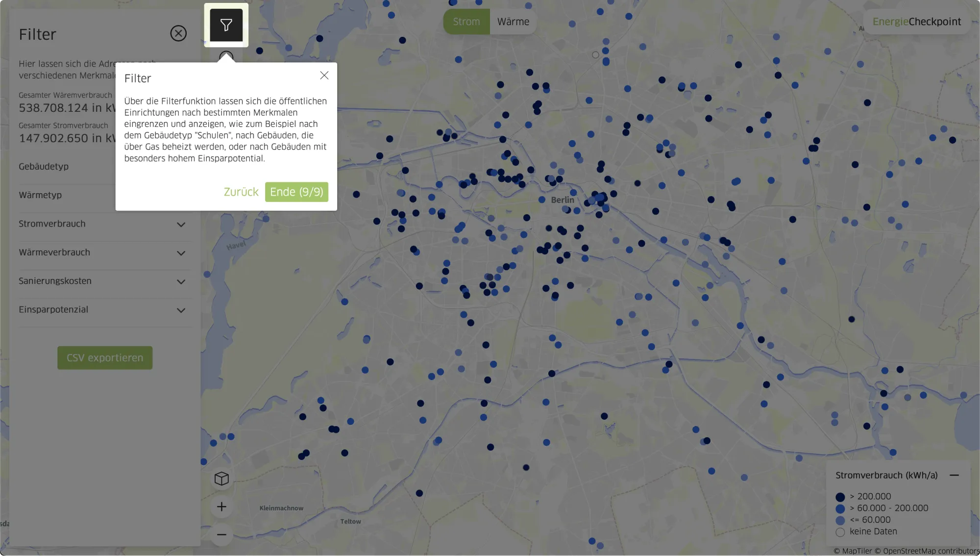Image resolution: width=980 pixels, height=556 pixels.
Task: Expand the Wärmeverbrauch filter section
Action: pyautogui.click(x=181, y=253)
